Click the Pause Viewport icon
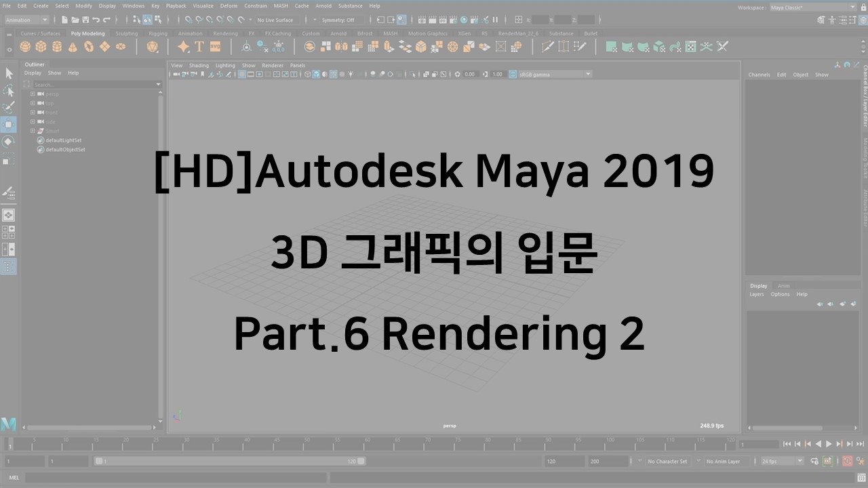This screenshot has height=488, width=868. 495,20
